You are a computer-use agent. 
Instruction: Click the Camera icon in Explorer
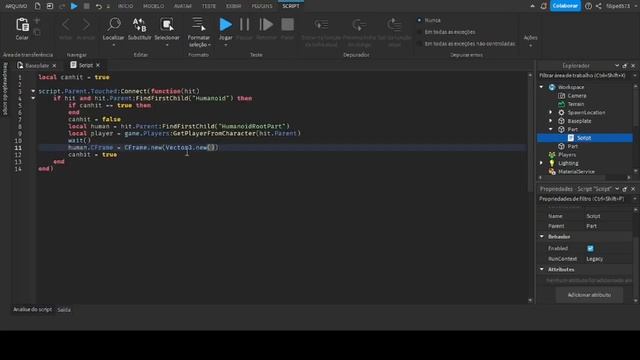point(562,96)
